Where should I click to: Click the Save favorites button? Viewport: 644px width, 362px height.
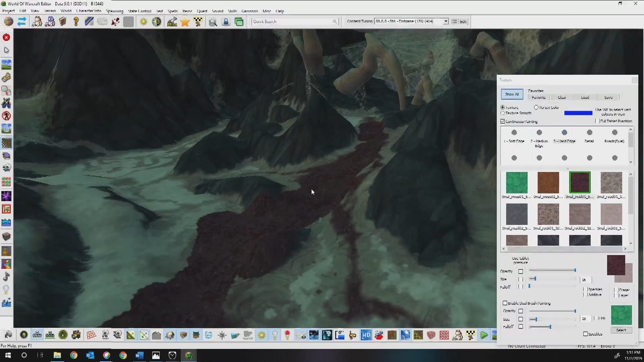coord(608,97)
